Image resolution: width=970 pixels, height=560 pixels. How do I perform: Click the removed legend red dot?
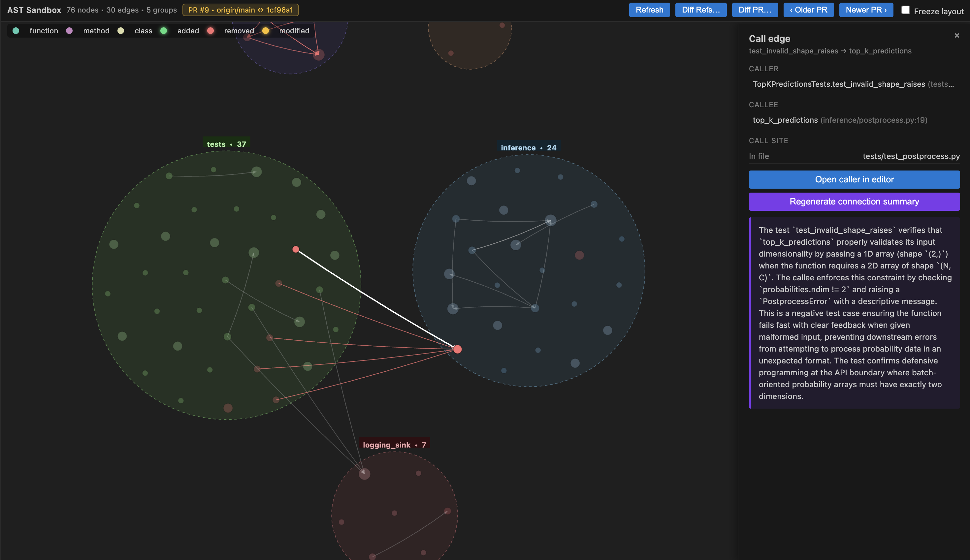[210, 31]
